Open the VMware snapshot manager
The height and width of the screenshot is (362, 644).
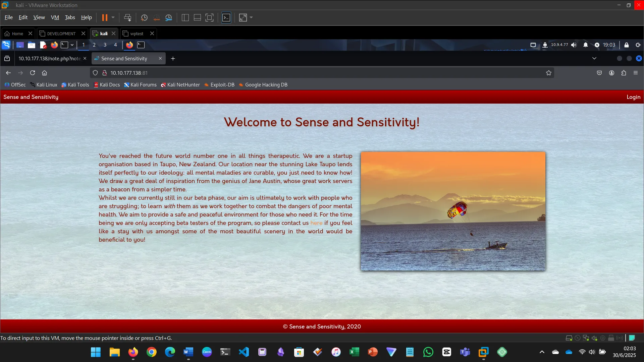click(x=169, y=17)
